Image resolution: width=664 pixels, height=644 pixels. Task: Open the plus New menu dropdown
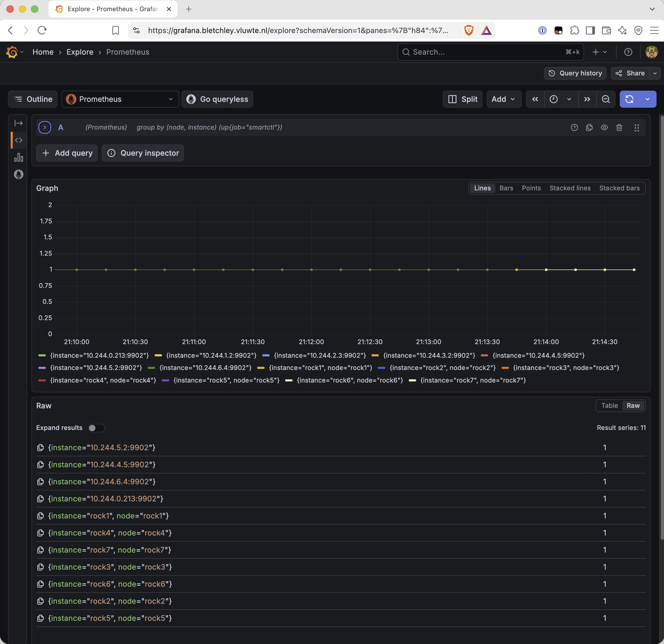click(x=599, y=52)
